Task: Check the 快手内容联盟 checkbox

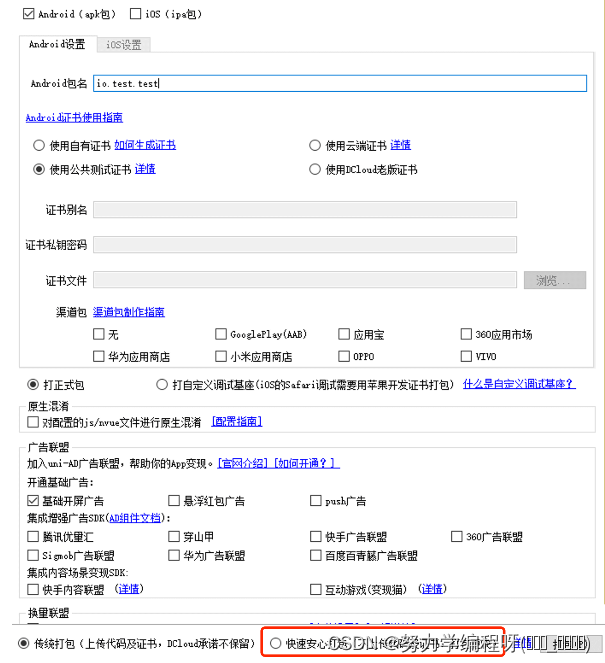Action: [x=33, y=589]
